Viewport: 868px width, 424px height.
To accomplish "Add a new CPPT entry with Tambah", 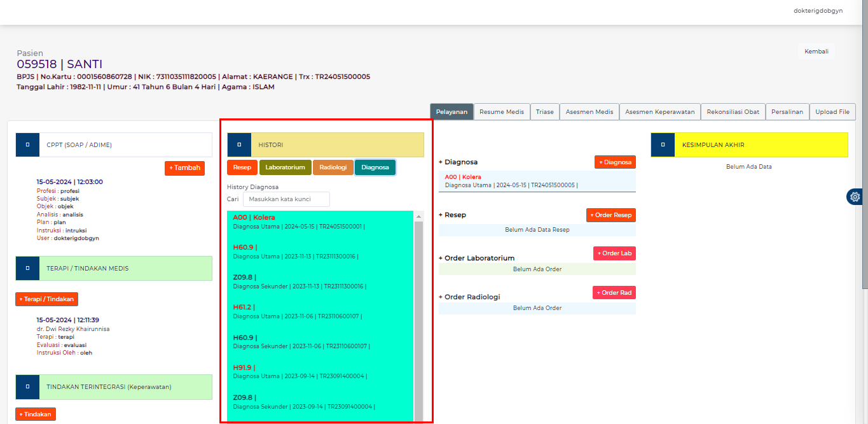I will pos(184,168).
